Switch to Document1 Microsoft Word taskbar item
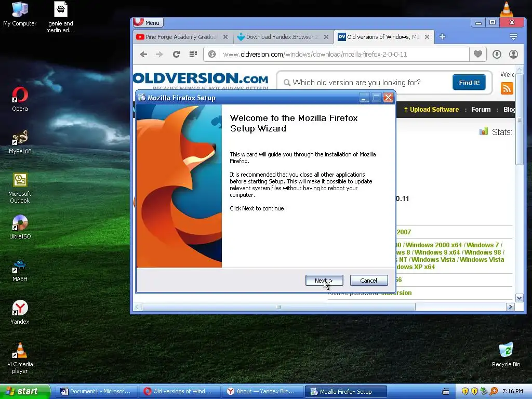The height and width of the screenshot is (399, 532). [96, 392]
